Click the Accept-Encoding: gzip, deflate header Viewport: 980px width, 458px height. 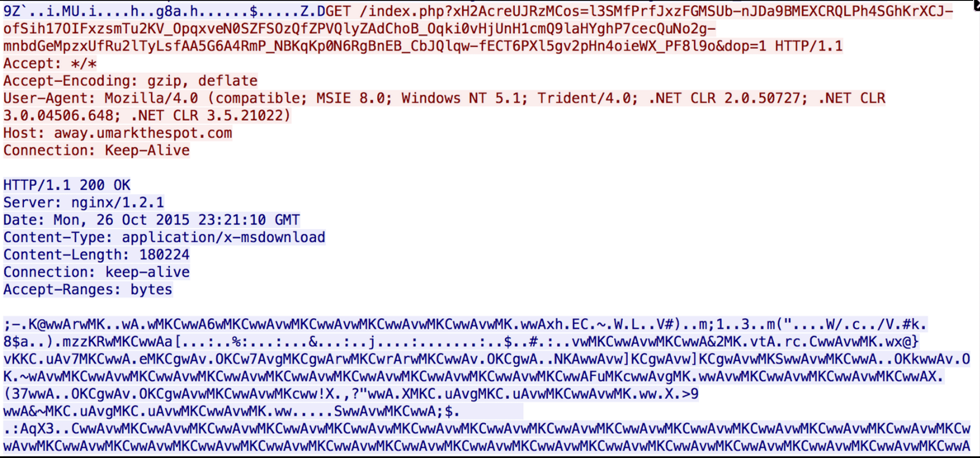point(130,81)
